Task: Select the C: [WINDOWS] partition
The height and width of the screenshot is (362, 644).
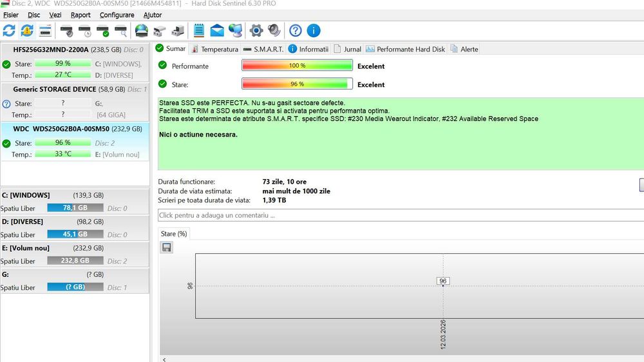Action: pos(75,202)
